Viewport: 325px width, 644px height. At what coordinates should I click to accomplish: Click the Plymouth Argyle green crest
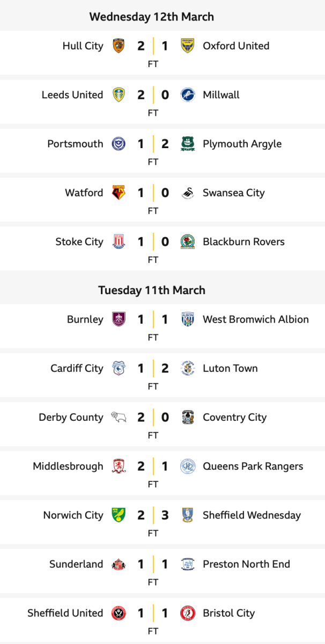click(187, 144)
